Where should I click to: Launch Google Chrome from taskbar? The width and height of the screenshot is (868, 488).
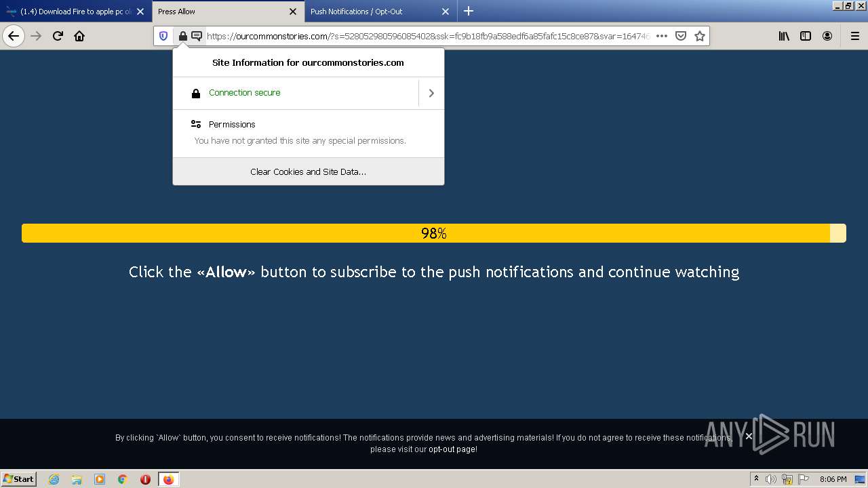pos(123,479)
